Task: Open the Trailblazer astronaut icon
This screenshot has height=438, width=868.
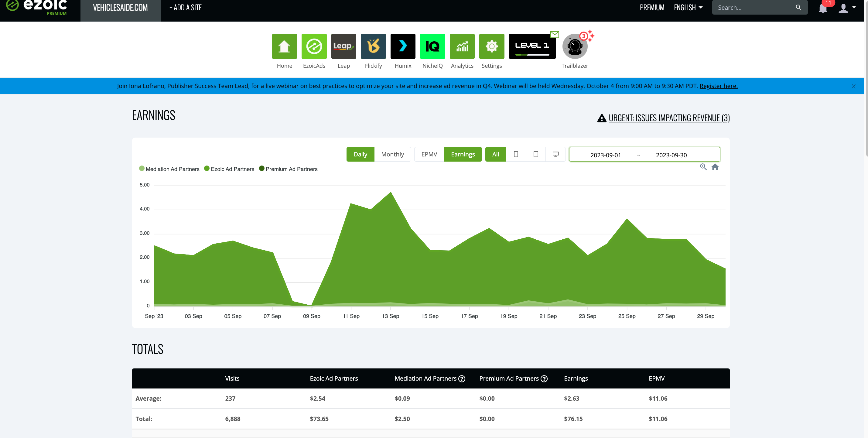Action: (575, 46)
